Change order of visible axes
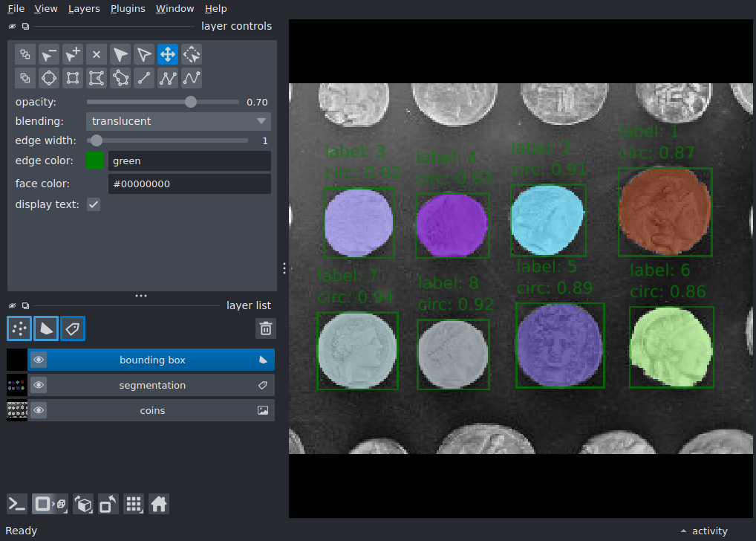 pyautogui.click(x=83, y=505)
